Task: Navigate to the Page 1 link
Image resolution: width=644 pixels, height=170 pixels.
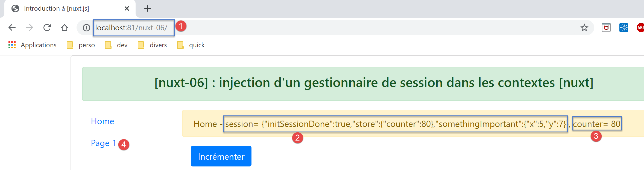Action: (x=103, y=143)
